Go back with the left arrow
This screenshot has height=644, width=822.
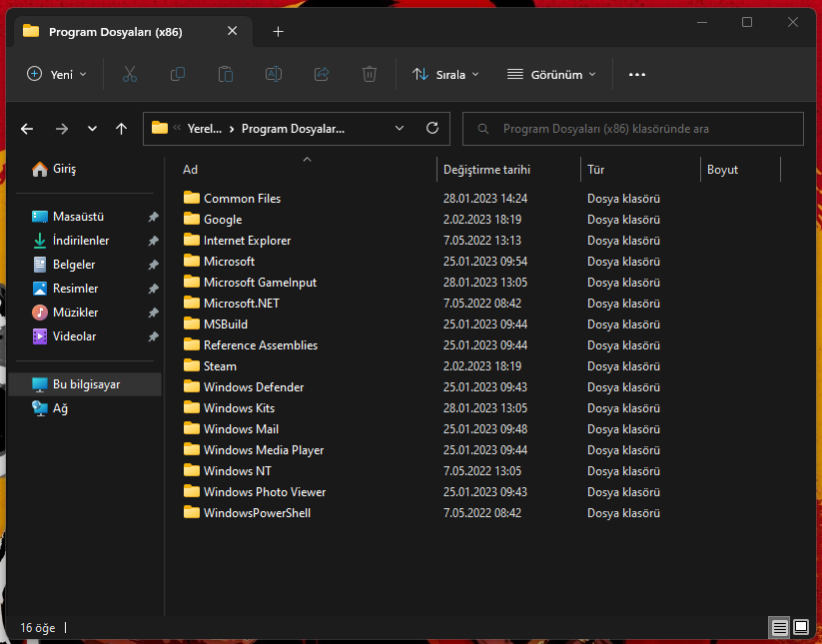pos(27,129)
